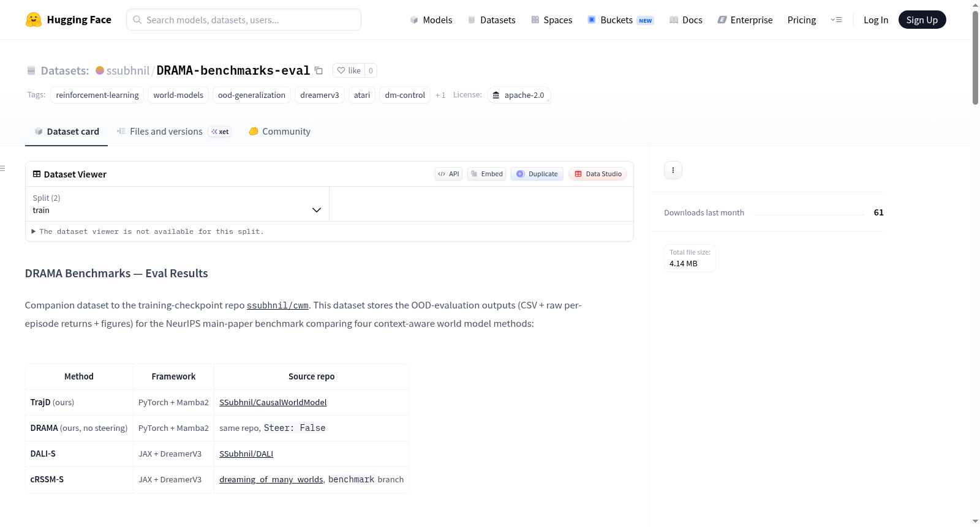Click the left edge sidebar menu icon
The height and width of the screenshot is (527, 980).
point(2,168)
